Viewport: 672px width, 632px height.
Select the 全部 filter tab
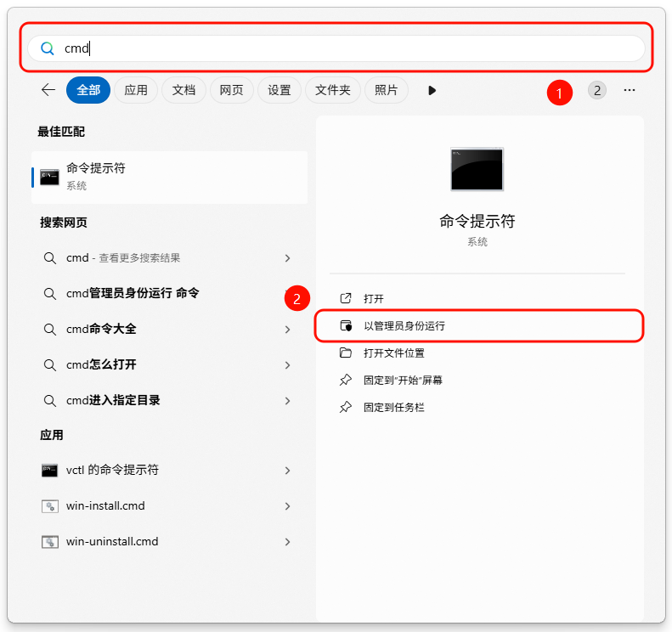pos(88,90)
